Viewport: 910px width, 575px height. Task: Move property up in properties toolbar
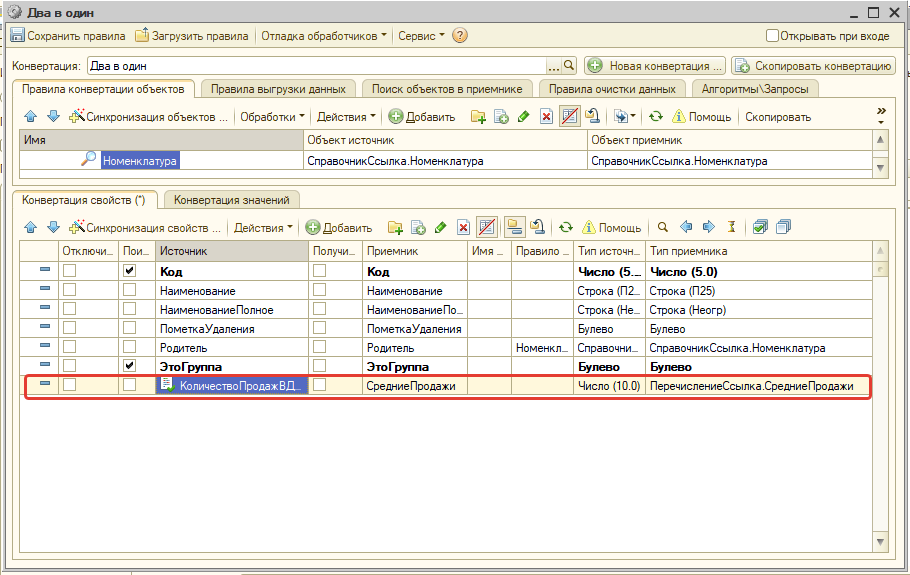tap(31, 227)
